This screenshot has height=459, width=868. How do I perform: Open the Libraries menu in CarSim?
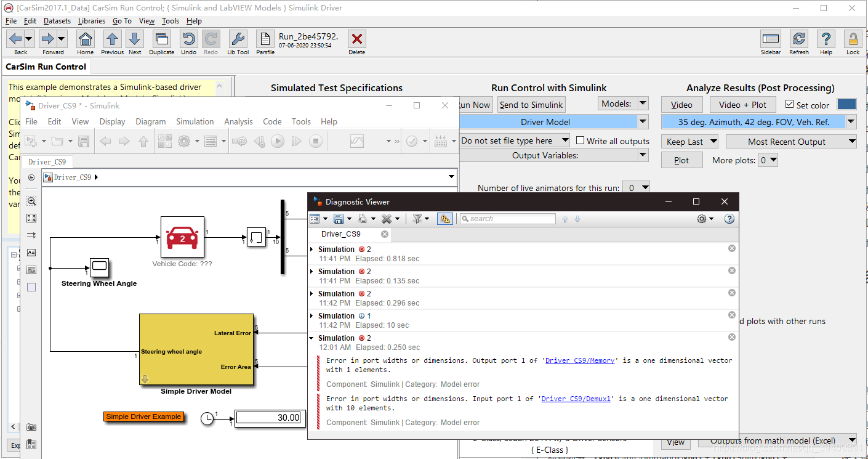point(92,21)
